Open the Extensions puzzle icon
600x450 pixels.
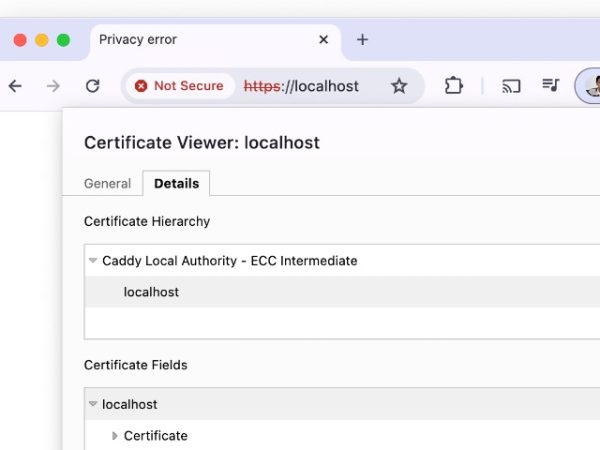[453, 86]
